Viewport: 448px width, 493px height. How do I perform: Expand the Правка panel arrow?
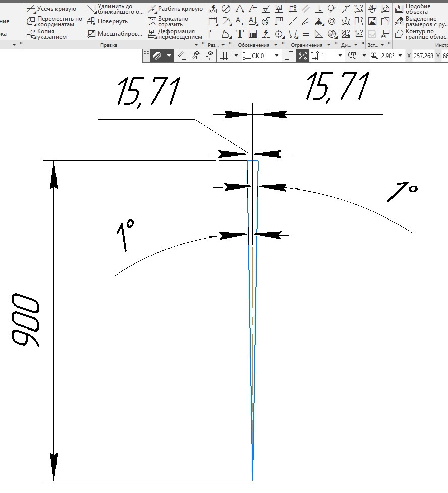point(196,45)
